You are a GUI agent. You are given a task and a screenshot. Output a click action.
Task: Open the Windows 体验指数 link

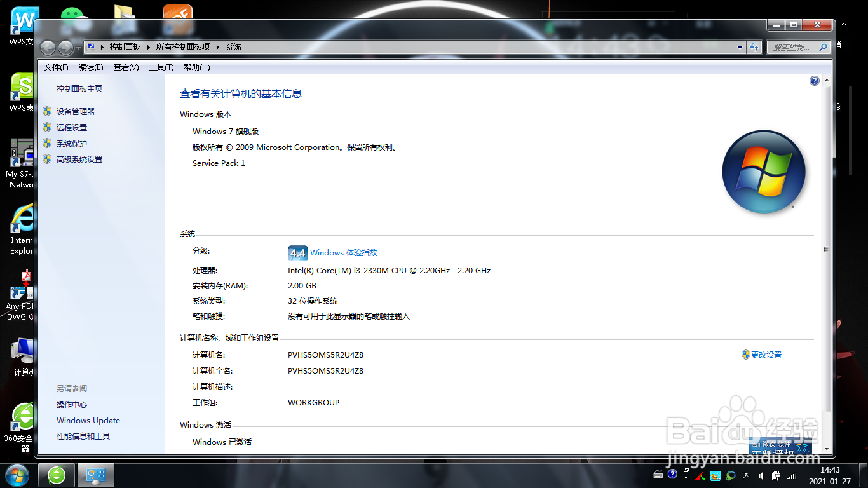[x=344, y=253]
